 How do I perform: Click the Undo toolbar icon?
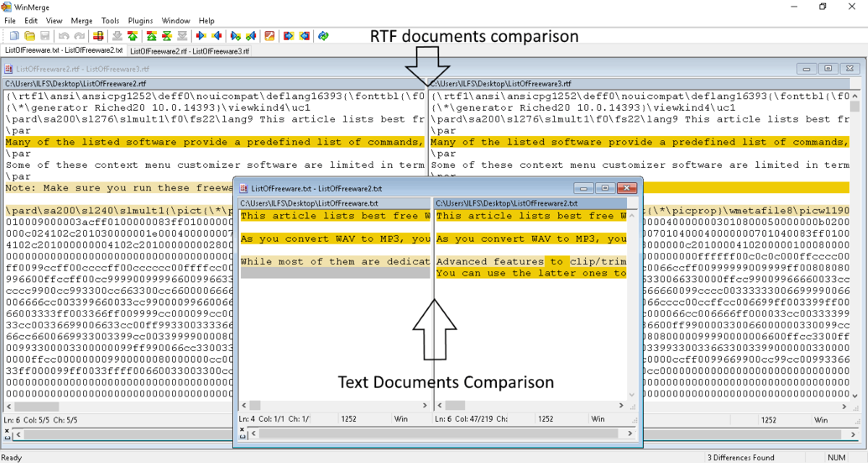(x=64, y=35)
